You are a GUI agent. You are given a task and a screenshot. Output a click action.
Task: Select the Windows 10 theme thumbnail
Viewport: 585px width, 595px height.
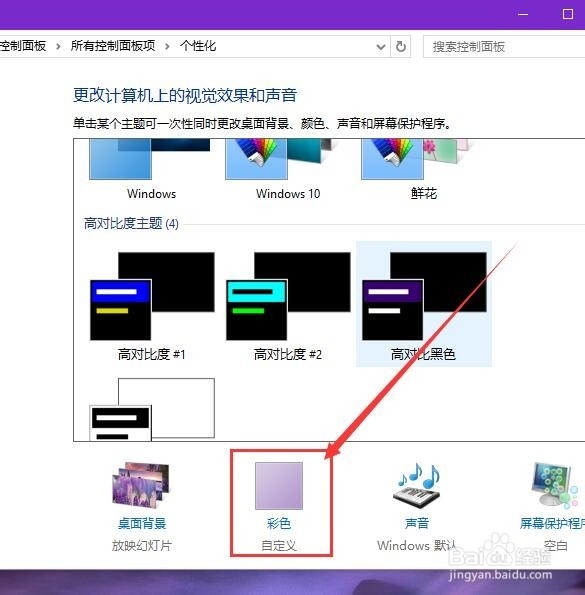(279, 159)
